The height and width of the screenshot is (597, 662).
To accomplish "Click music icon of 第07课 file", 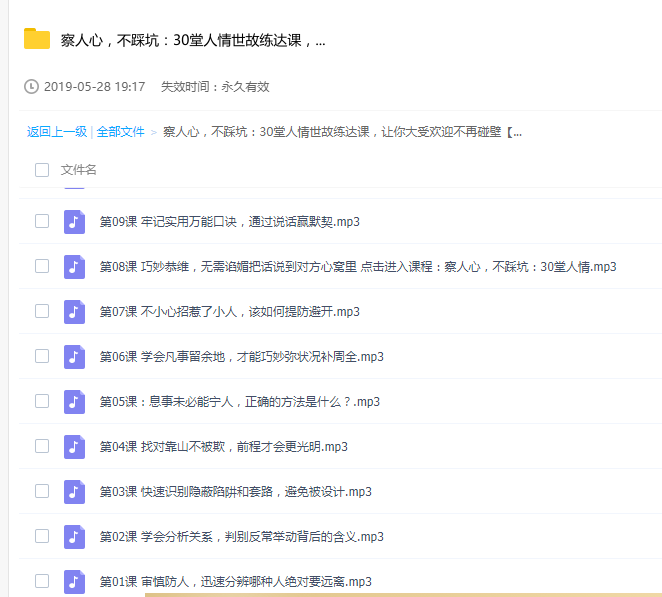I will 74,312.
